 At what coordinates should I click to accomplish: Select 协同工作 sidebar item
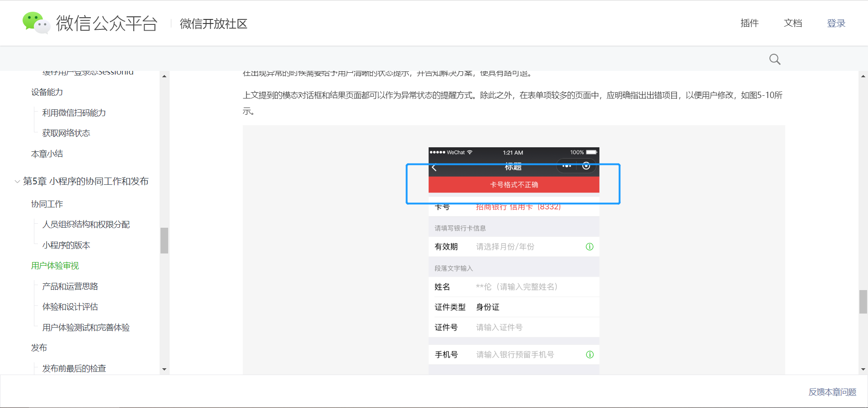click(47, 204)
